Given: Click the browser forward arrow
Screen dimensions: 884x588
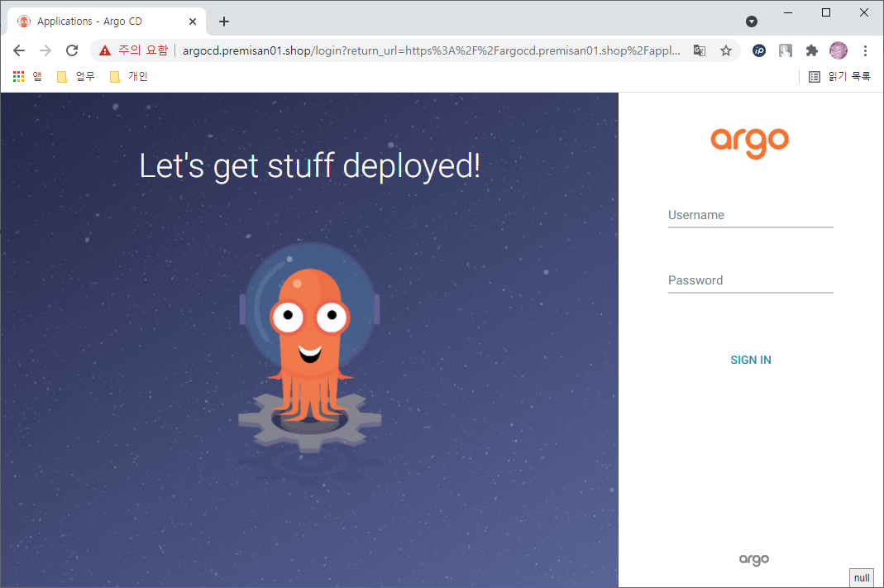Looking at the screenshot, I should pyautogui.click(x=45, y=50).
